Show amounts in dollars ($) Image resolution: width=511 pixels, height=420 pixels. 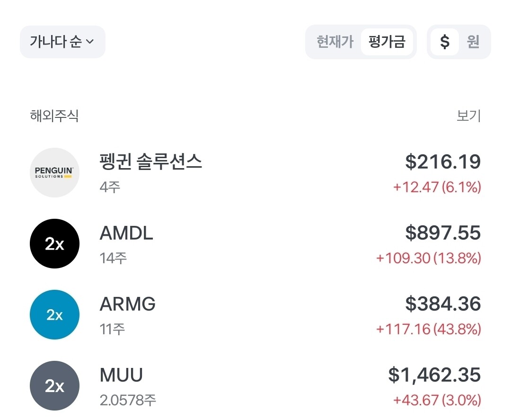(x=445, y=42)
